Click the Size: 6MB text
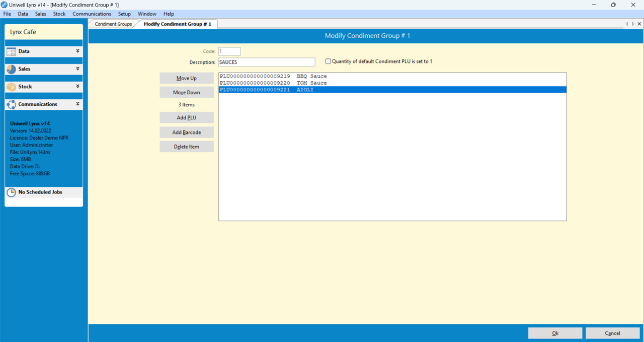Viewport: 644px width, 342px height. [21, 159]
